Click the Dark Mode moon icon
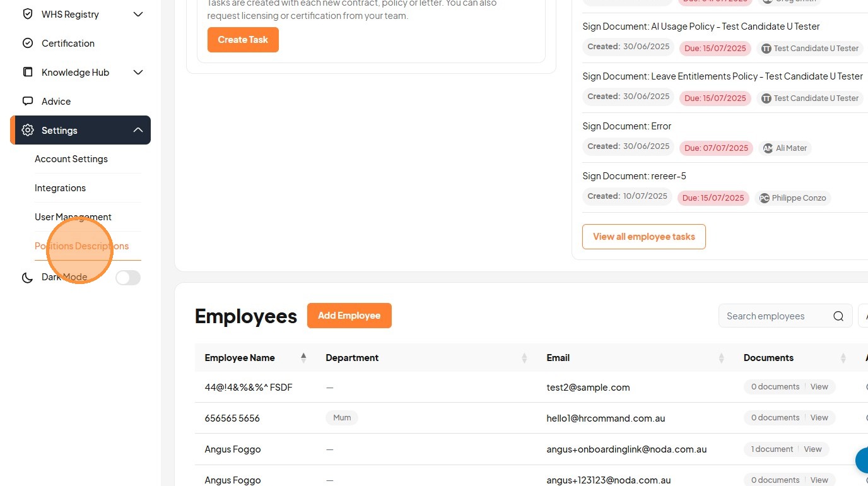The width and height of the screenshot is (868, 486). click(x=28, y=278)
